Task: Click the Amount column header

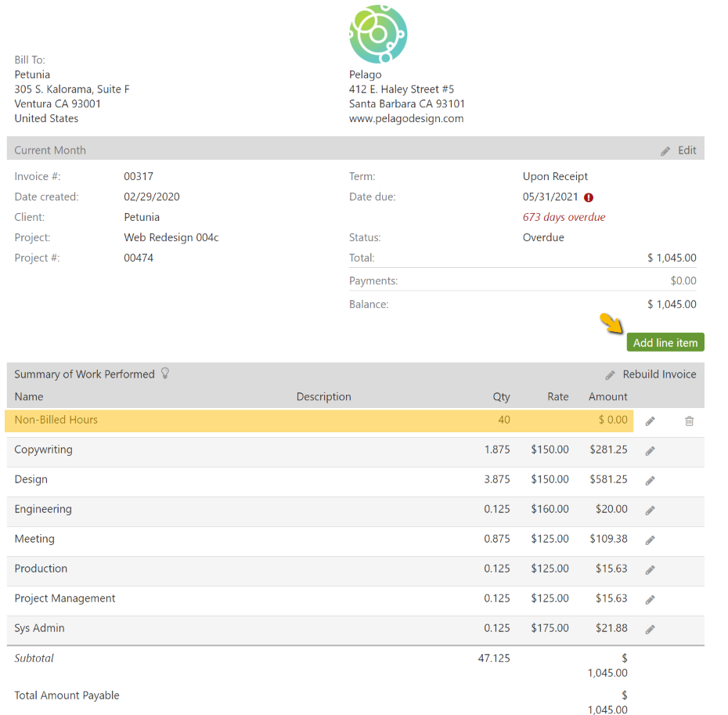Action: 607,397
